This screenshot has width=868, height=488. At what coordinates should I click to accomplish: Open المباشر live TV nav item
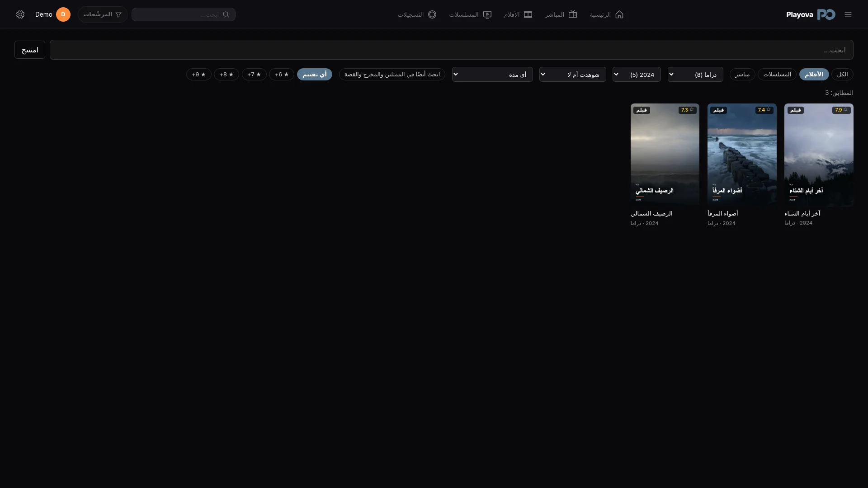point(561,14)
